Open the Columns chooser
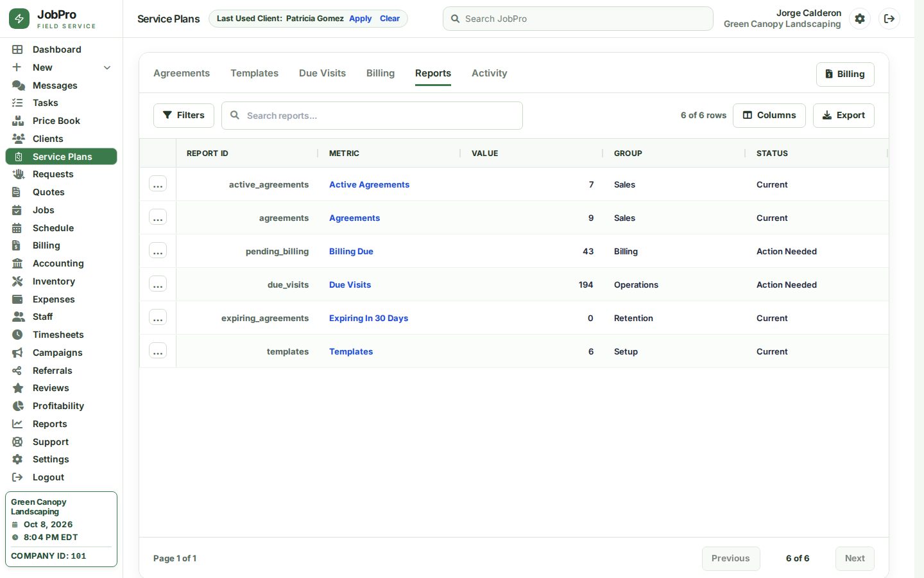924x578 pixels. pyautogui.click(x=769, y=116)
